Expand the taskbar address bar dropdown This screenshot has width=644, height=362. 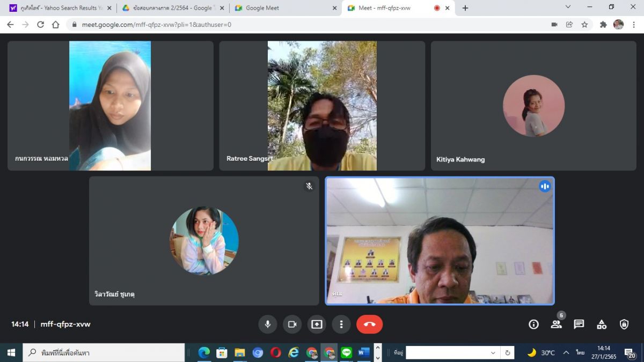pyautogui.click(x=493, y=352)
